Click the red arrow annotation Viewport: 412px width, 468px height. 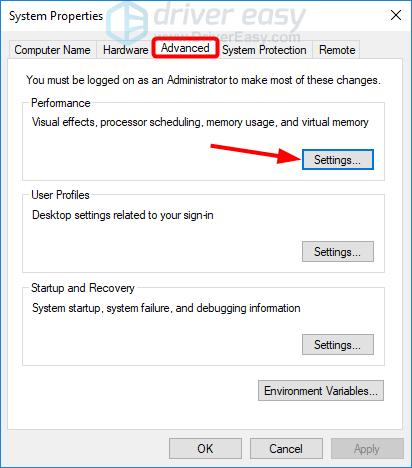(x=256, y=153)
